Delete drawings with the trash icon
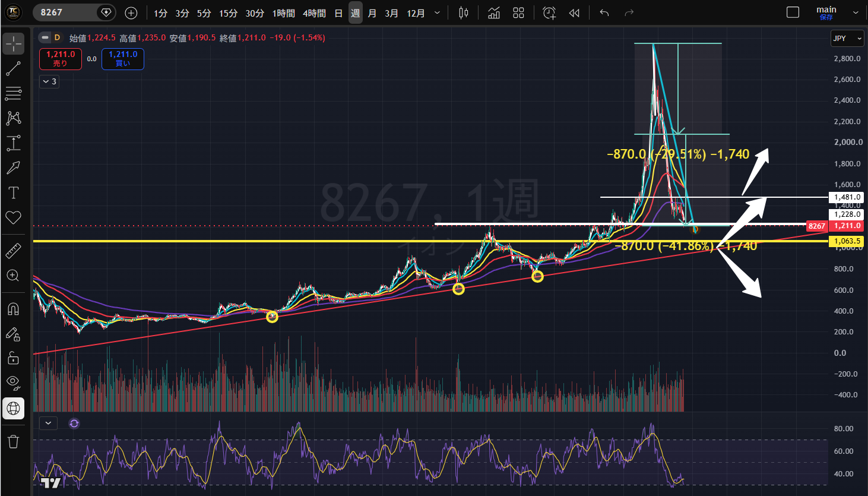This screenshot has width=868, height=496. [x=13, y=441]
